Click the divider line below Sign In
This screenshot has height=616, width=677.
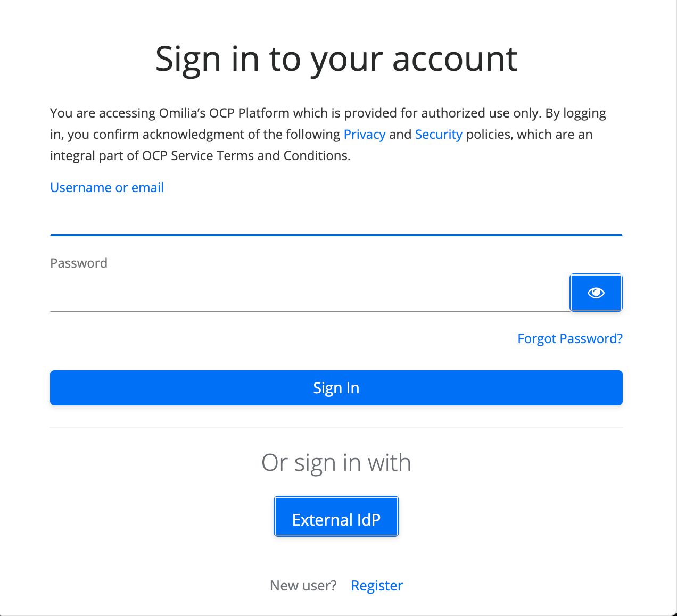[336, 427]
